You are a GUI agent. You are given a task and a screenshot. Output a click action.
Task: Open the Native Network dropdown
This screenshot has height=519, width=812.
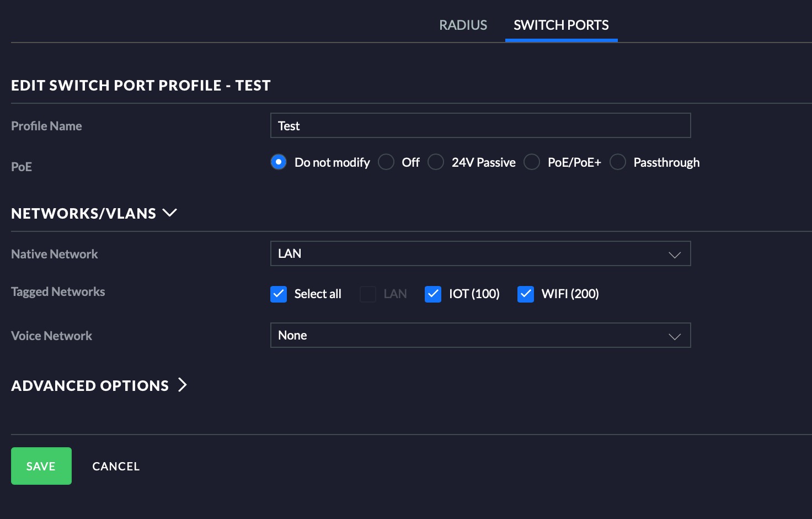(480, 253)
